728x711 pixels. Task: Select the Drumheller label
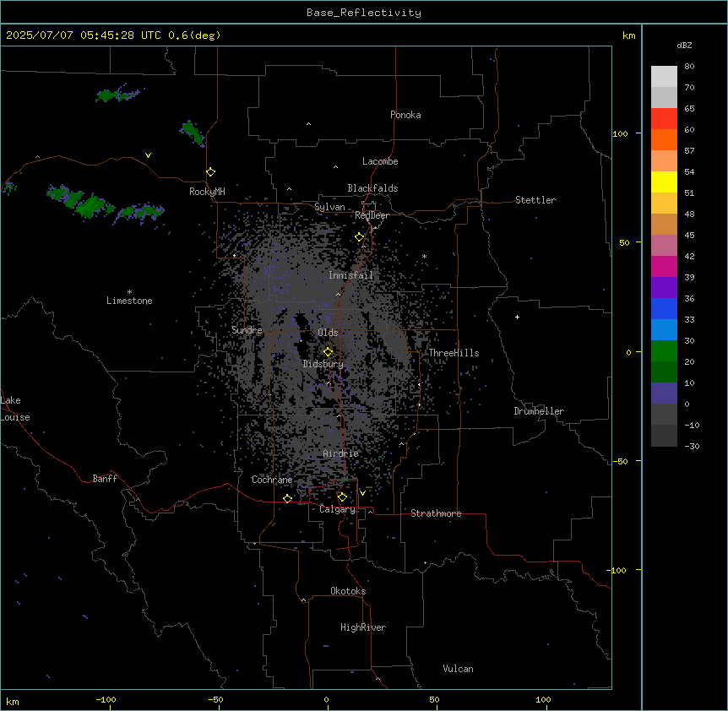[x=539, y=411]
